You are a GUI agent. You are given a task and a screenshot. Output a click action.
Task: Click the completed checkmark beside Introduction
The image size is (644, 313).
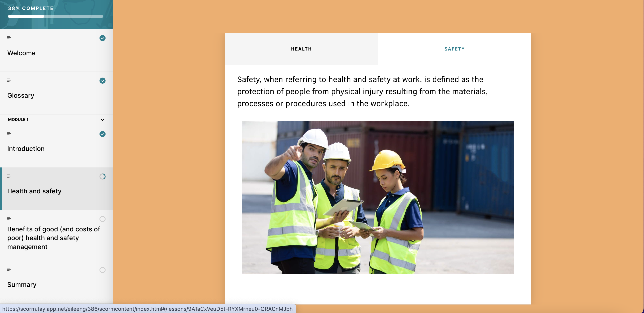102,134
